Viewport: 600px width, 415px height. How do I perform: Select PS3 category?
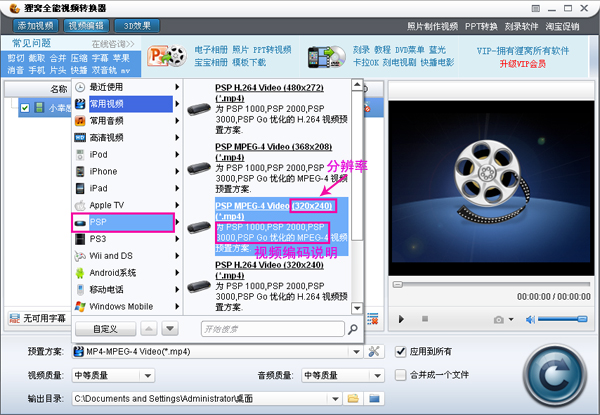point(127,239)
